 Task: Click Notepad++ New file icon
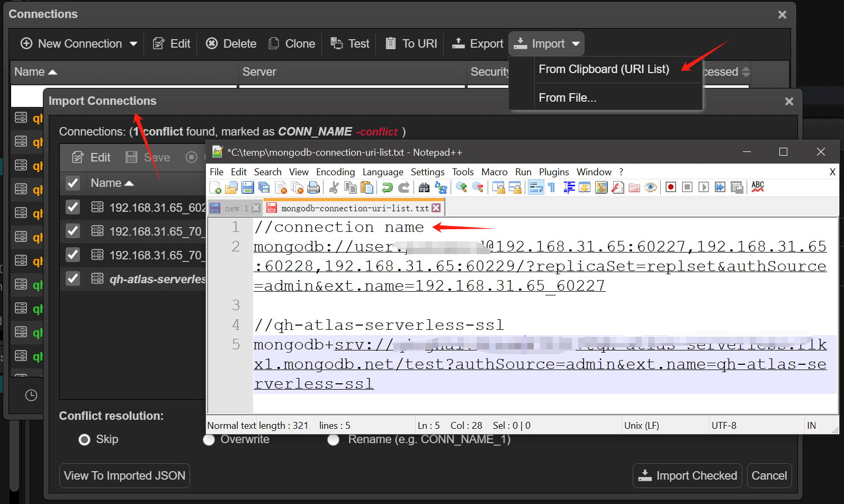216,187
